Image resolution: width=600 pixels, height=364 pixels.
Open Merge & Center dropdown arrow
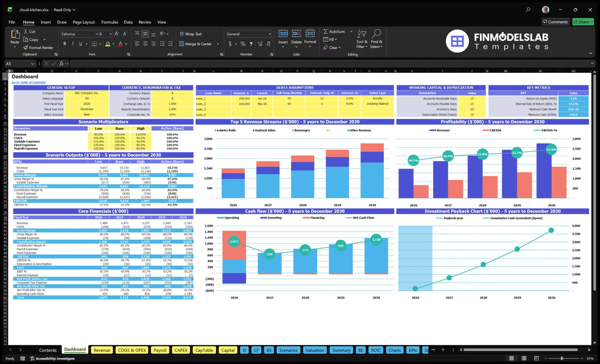pos(217,44)
